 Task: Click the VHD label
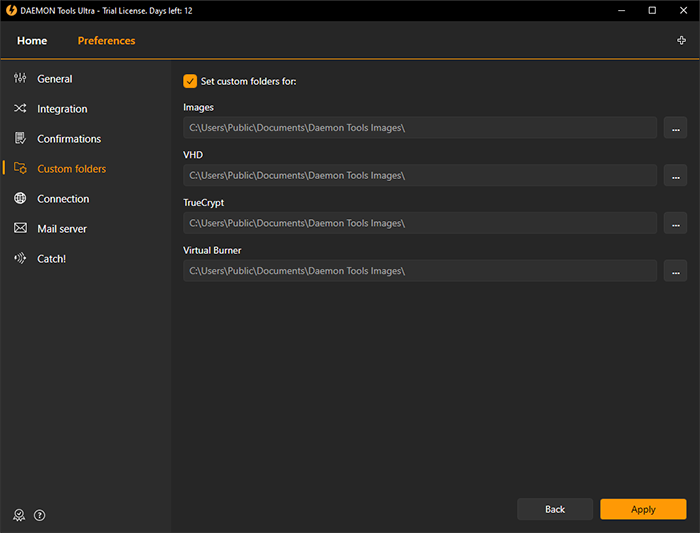pyautogui.click(x=193, y=155)
